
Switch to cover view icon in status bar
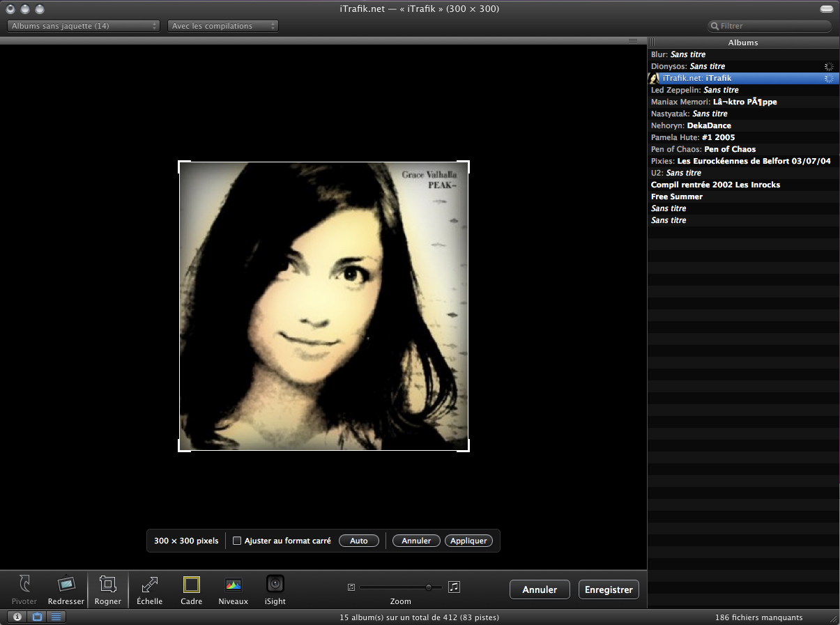[37, 617]
